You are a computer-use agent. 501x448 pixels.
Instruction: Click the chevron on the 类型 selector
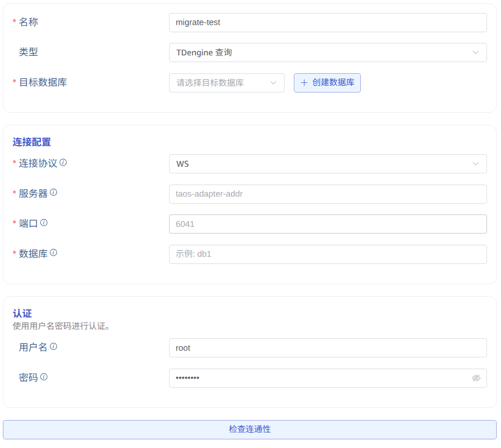coord(475,53)
